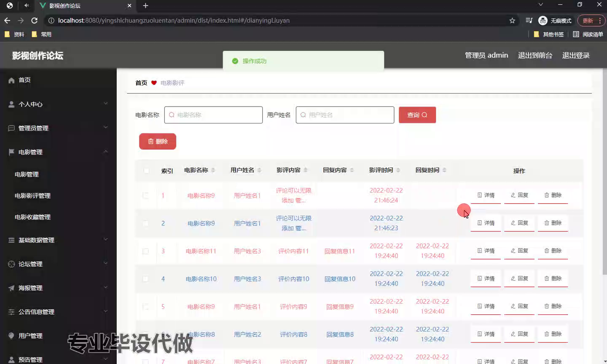Click the red 查询 search button

(417, 115)
